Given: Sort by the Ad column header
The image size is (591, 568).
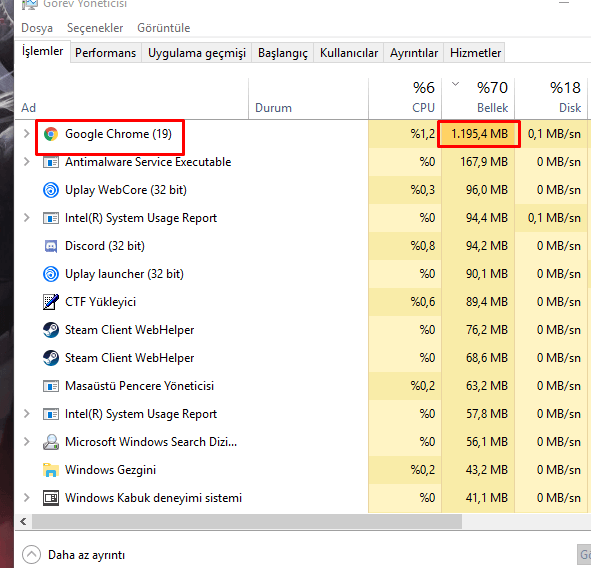Looking at the screenshot, I should tap(132, 99).
